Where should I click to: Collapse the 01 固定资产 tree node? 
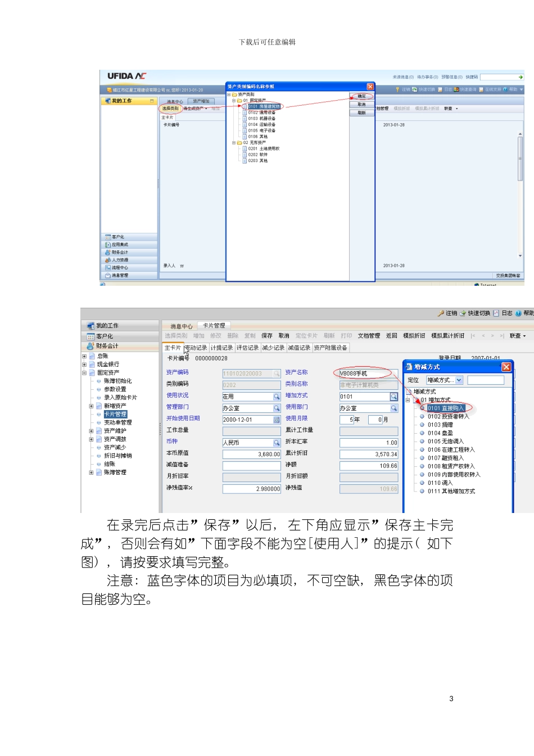click(234, 101)
